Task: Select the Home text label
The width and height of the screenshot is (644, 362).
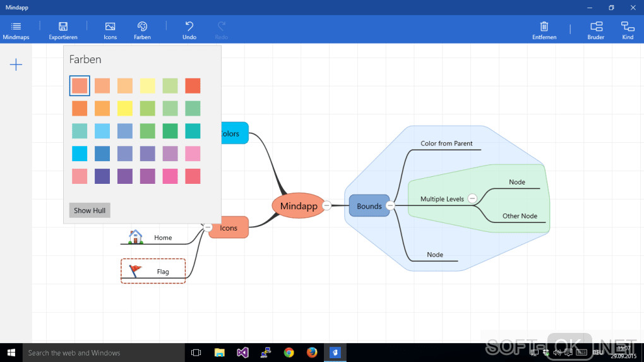Action: click(x=163, y=238)
